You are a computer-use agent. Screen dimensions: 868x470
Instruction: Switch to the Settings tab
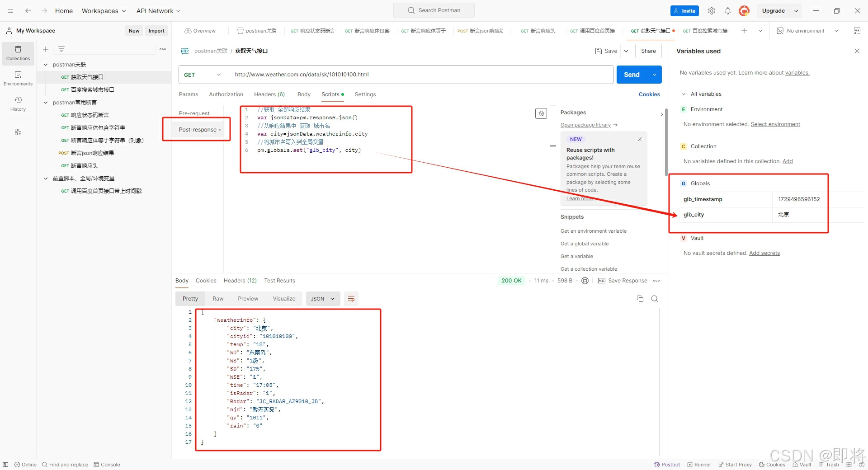(x=365, y=94)
